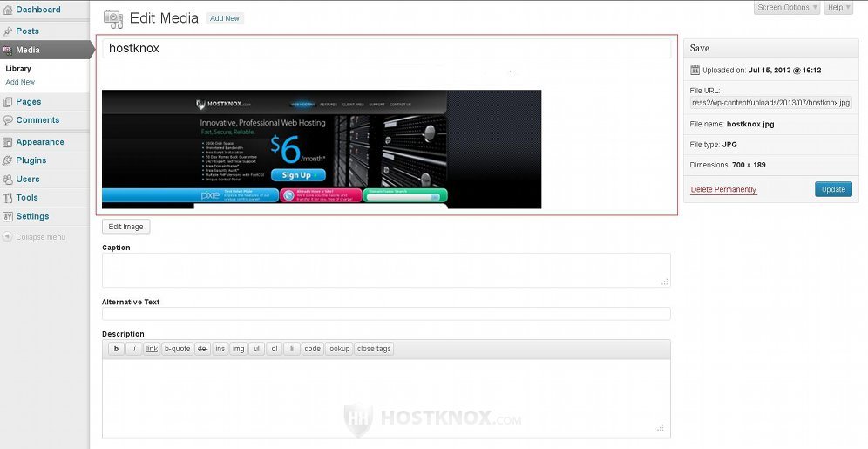Viewport: 868px width, 449px height.
Task: Open the Comments menu item
Action: tap(37, 119)
